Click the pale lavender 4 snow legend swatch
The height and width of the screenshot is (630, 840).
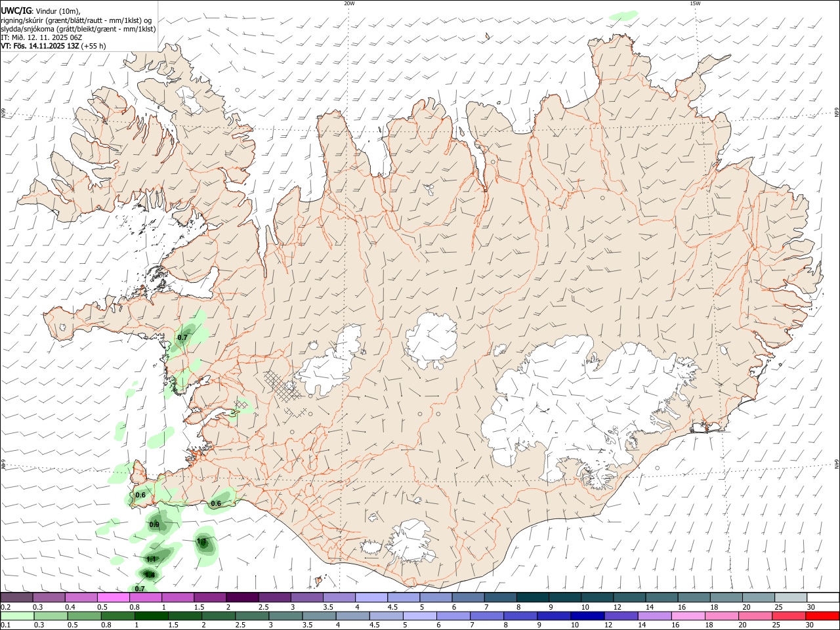pos(370,597)
